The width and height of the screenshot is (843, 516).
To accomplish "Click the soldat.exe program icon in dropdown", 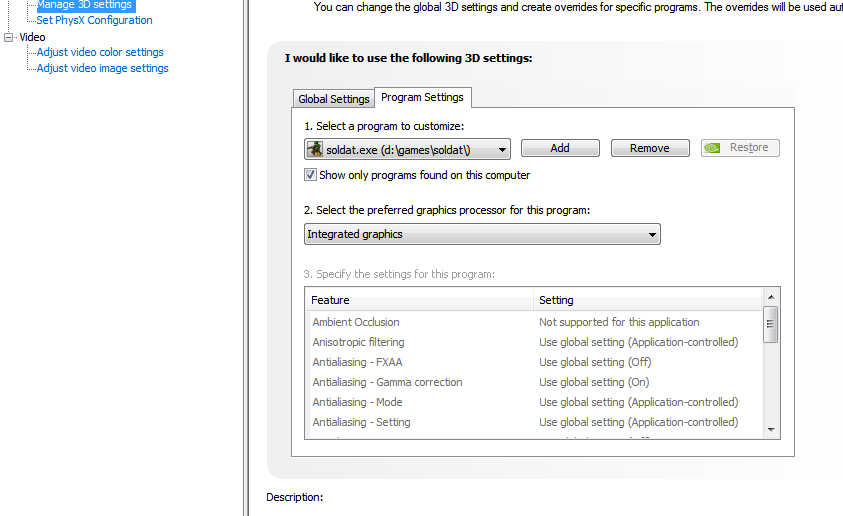I will point(315,149).
